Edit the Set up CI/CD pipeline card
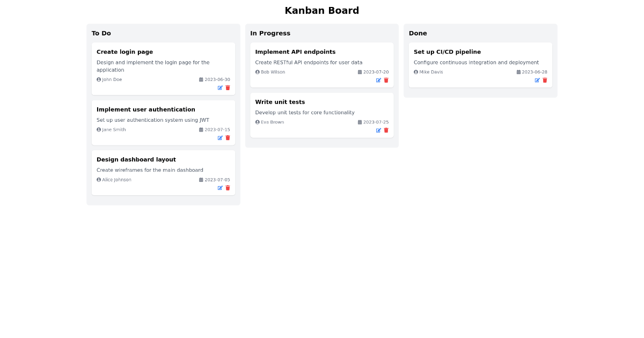Viewport: 644px width, 338px height. [537, 80]
